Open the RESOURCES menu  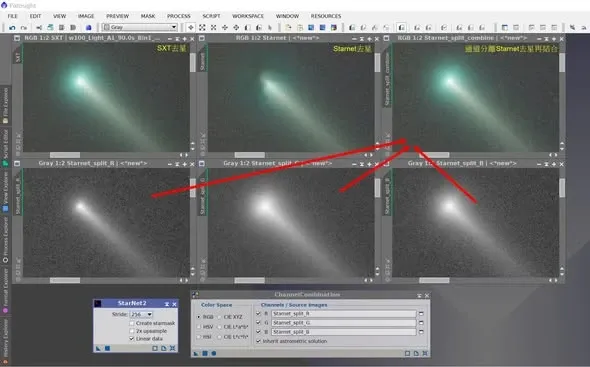point(326,16)
